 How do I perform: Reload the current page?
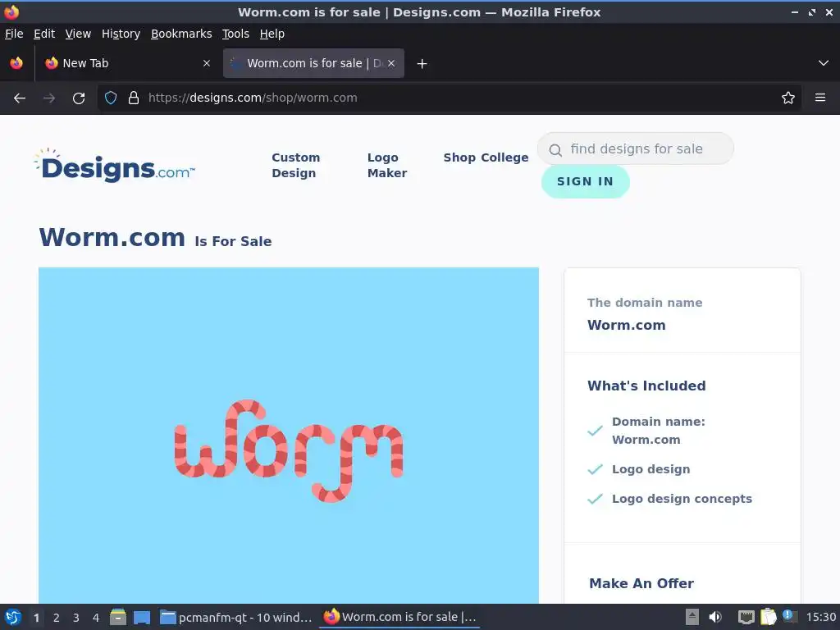[79, 98]
